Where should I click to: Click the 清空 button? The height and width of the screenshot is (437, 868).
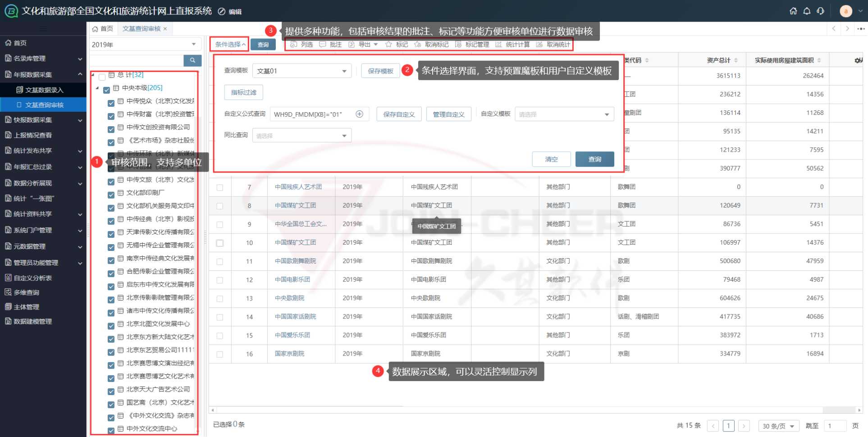click(x=551, y=159)
